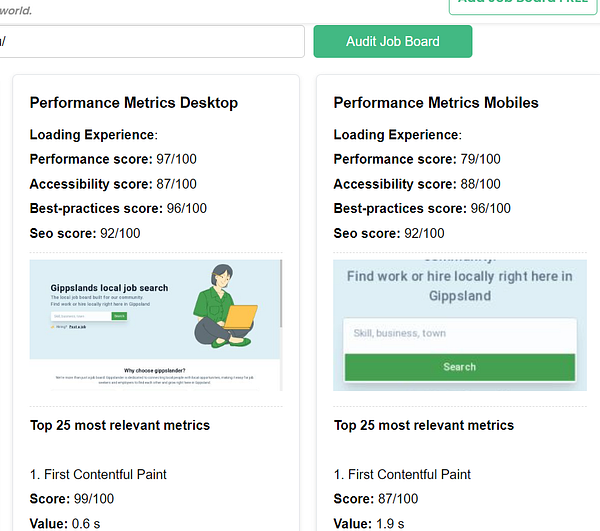
Task: Click the Audit Job Board button
Action: point(392,42)
